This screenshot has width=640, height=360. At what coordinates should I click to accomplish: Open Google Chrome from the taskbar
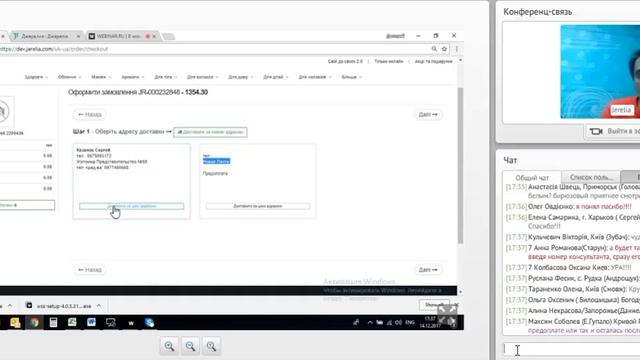tap(34, 322)
